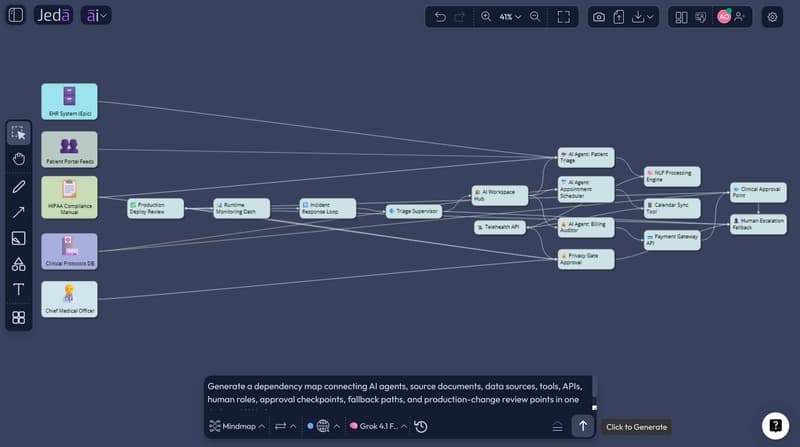Zoom in on the canvas
Image resolution: width=800 pixels, height=447 pixels.
(x=486, y=17)
